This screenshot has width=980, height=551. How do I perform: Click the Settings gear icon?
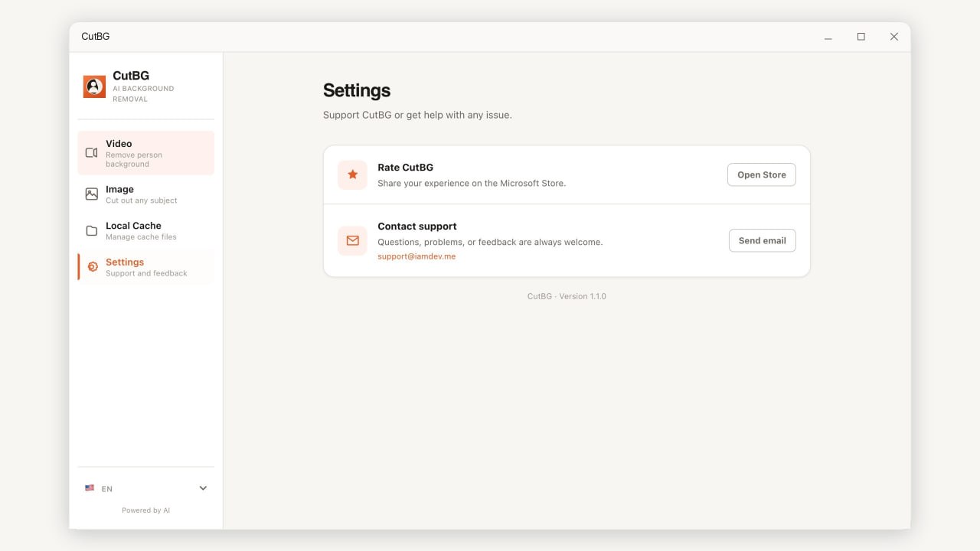point(93,267)
